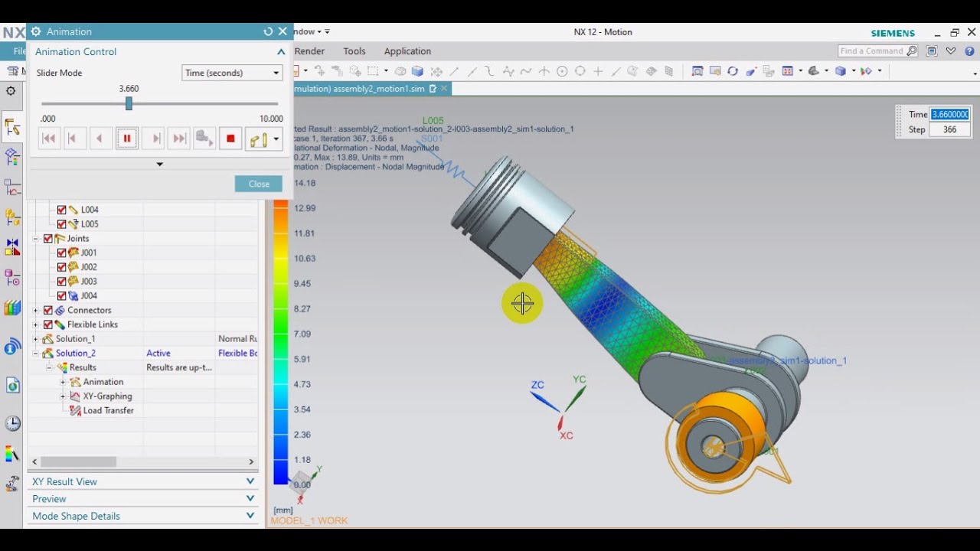The image size is (980, 551).
Task: Click the shaded blue cube render icon
Action: [417, 71]
